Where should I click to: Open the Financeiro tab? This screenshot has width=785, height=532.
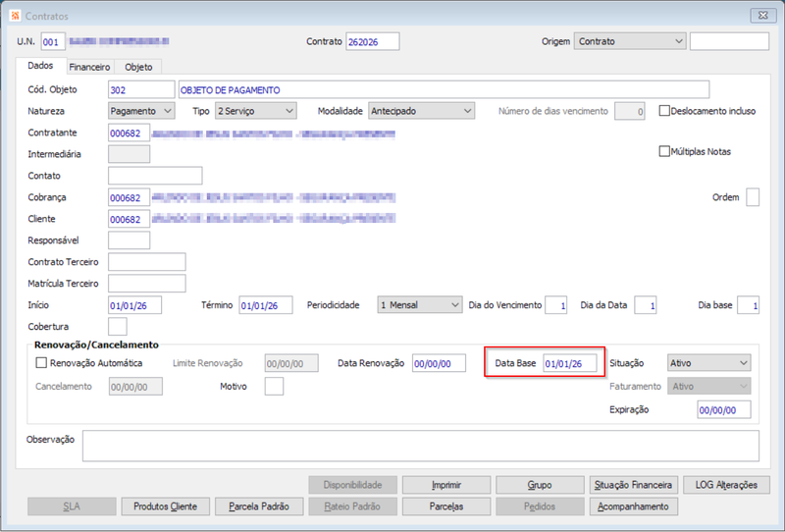tap(89, 67)
